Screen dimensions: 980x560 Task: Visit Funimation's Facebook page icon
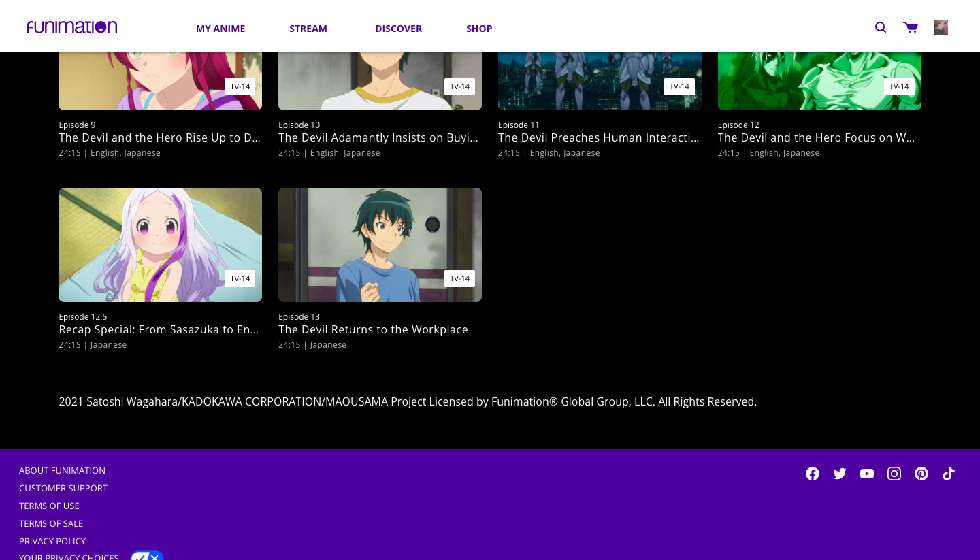click(813, 474)
